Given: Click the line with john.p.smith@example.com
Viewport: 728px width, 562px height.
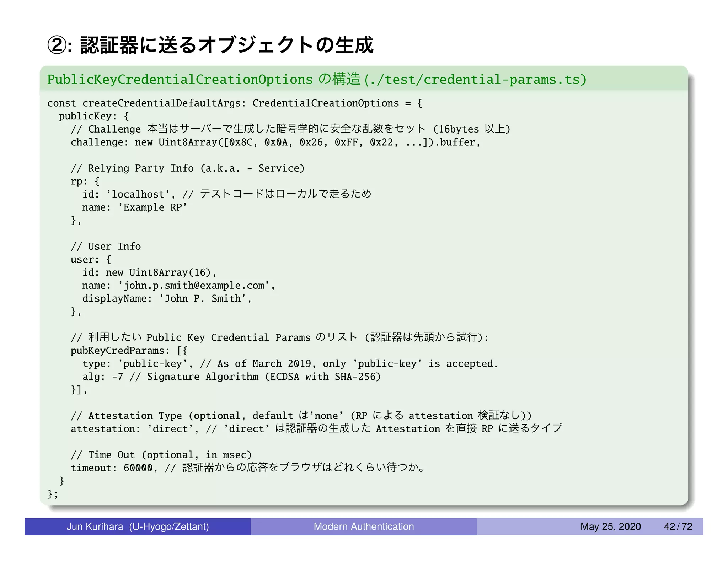Looking at the screenshot, I should pyautogui.click(x=179, y=286).
